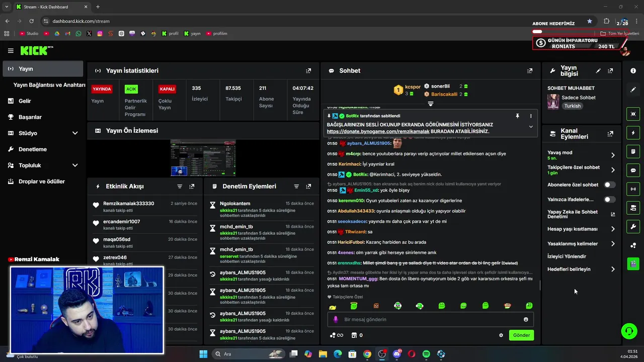Expand the leaderboard arrow under kcspor
Viewport: 644px width, 362px height.
(x=431, y=104)
